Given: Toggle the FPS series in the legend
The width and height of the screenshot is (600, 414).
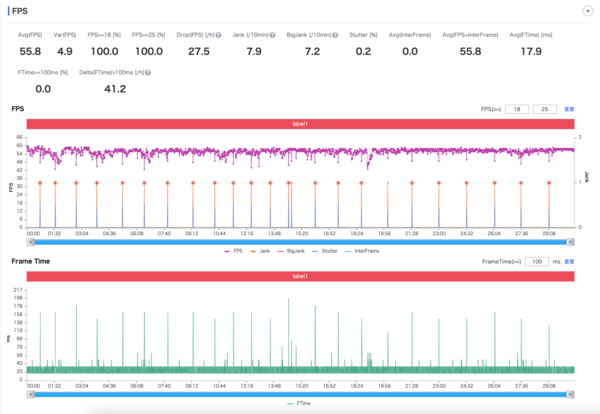Looking at the screenshot, I should tap(233, 251).
